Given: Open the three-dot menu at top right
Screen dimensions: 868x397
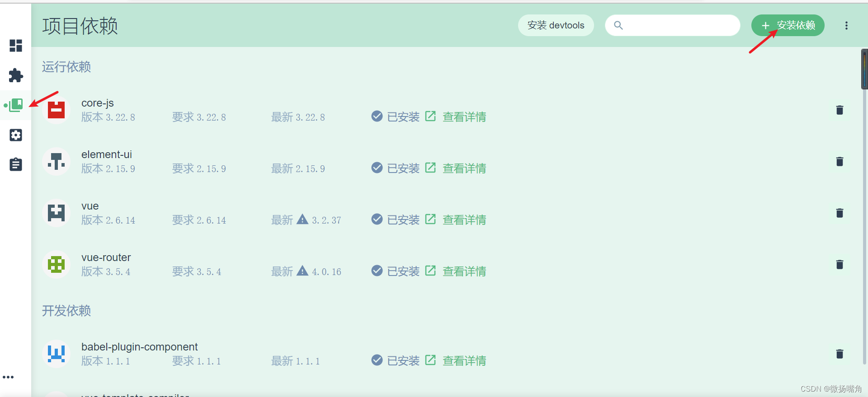Looking at the screenshot, I should 846,25.
